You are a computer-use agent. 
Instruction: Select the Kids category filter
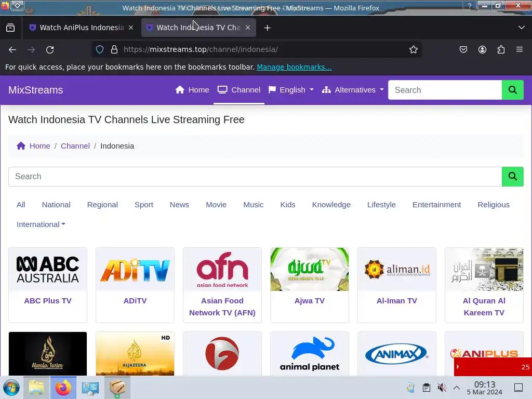(x=288, y=205)
